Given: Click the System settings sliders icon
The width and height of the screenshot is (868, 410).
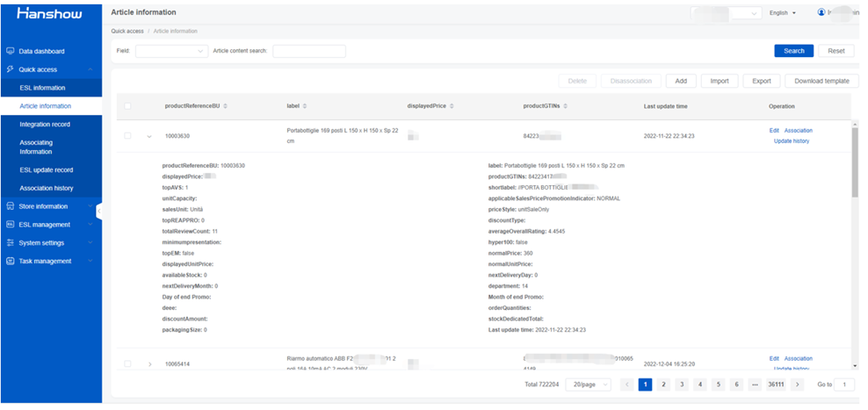Looking at the screenshot, I should 10,243.
